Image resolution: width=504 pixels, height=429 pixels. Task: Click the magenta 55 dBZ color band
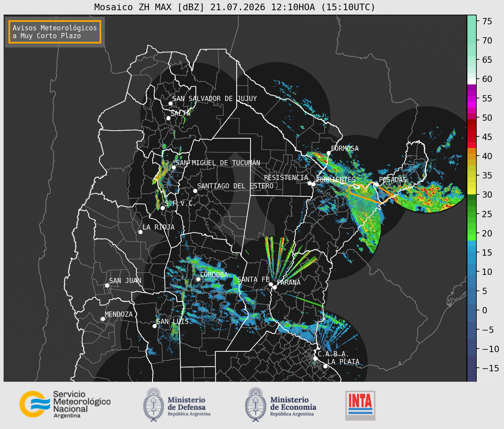[x=472, y=99]
